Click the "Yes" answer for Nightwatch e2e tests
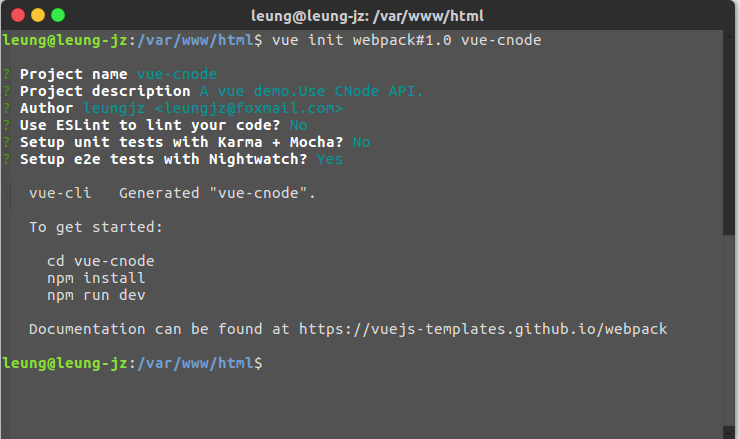This screenshot has width=740, height=439. point(329,159)
